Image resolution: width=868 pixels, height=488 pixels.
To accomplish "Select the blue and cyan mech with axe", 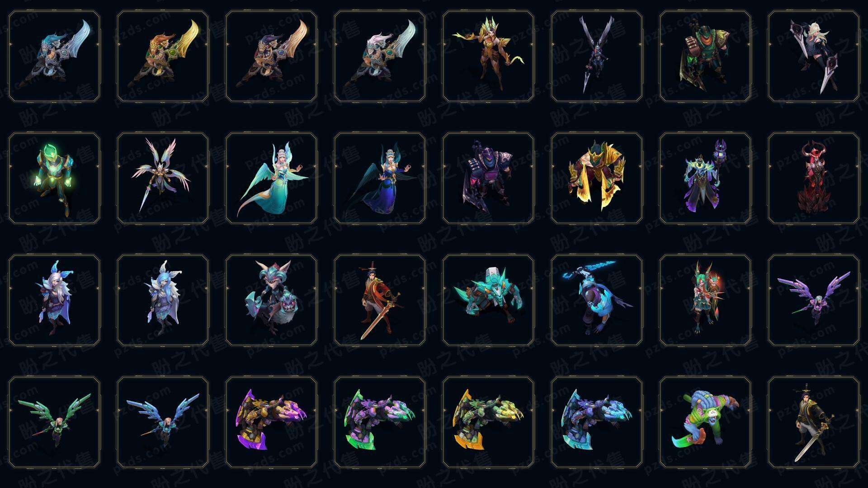I will [x=597, y=422].
